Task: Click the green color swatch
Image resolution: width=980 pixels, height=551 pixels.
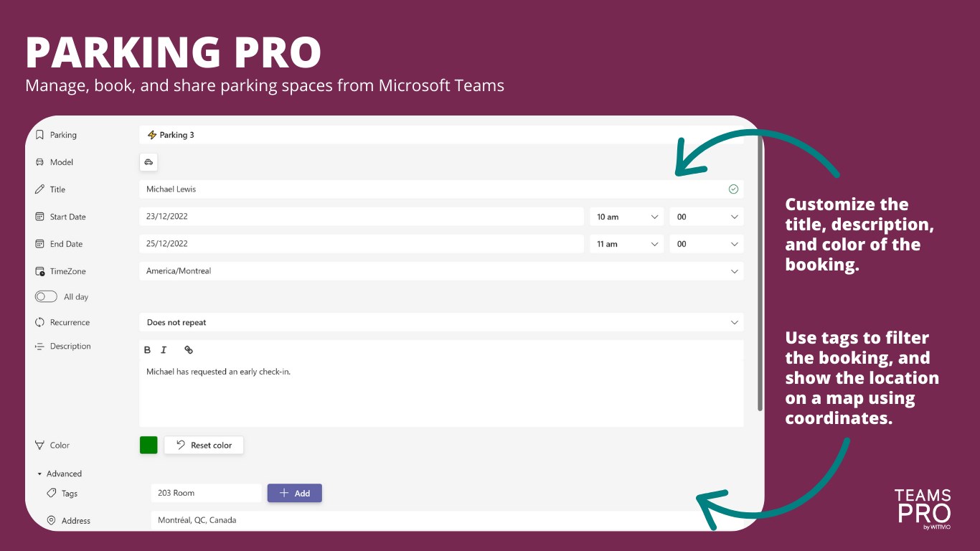Action: pos(149,446)
